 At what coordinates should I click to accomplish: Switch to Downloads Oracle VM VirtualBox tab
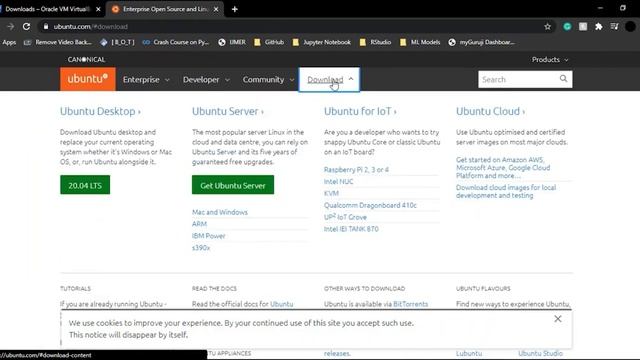tap(47, 9)
